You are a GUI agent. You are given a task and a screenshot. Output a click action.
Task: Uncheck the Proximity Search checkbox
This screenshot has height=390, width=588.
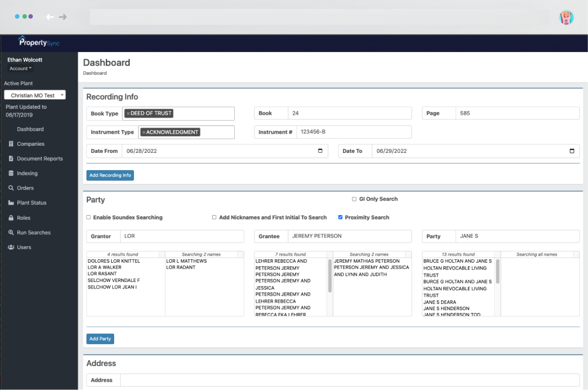[341, 217]
